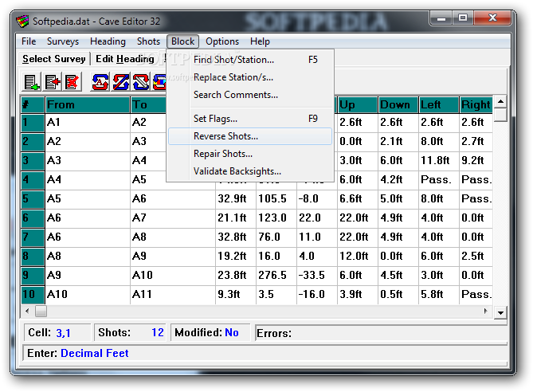Click the From column header
The height and width of the screenshot is (392, 533).
pos(88,104)
